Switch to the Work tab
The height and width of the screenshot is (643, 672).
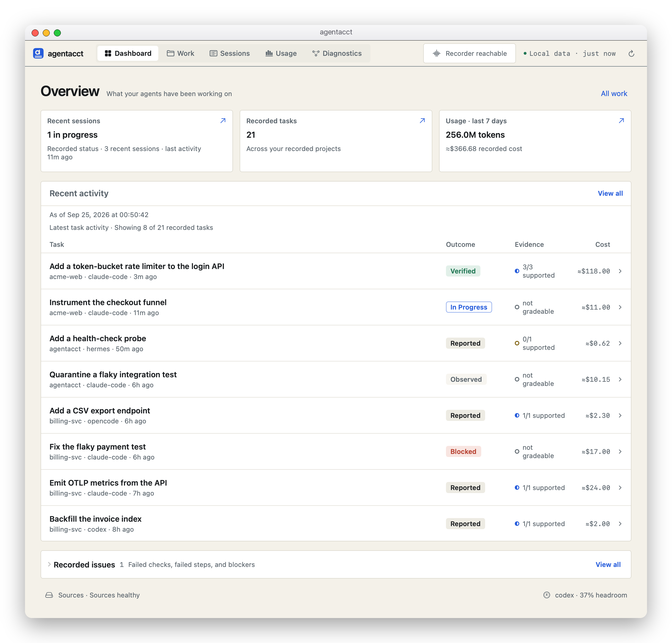coord(180,53)
